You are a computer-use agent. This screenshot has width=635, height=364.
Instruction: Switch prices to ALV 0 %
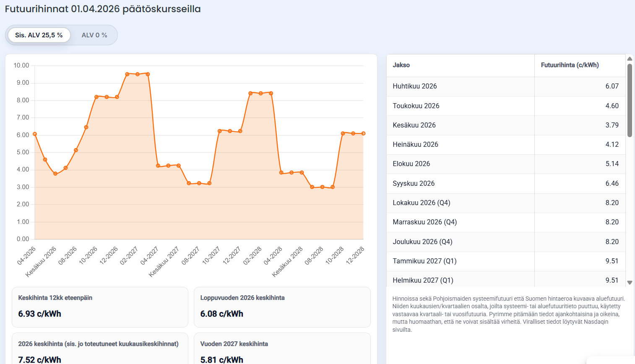[x=94, y=35]
